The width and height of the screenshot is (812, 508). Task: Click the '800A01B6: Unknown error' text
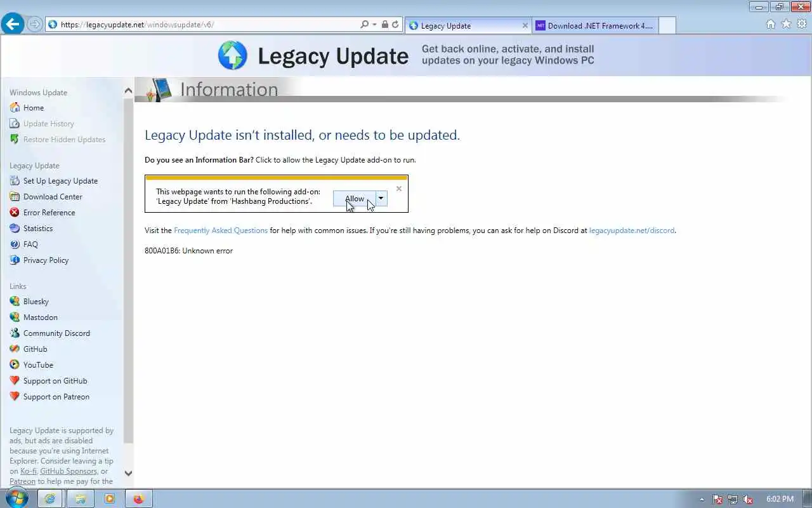pos(188,251)
